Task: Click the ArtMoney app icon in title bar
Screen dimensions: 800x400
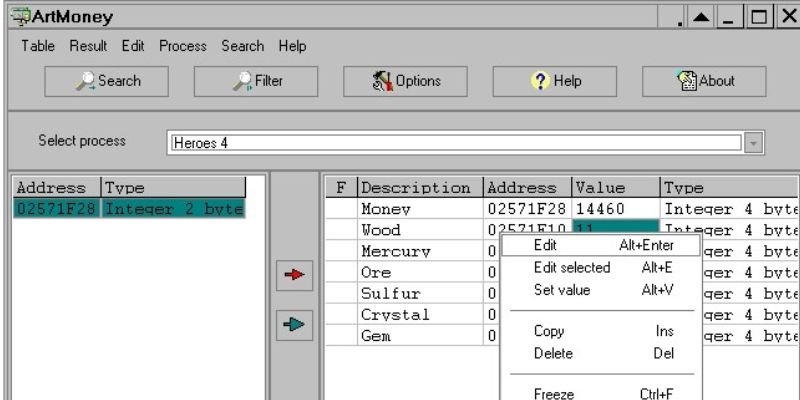Action: (21, 17)
